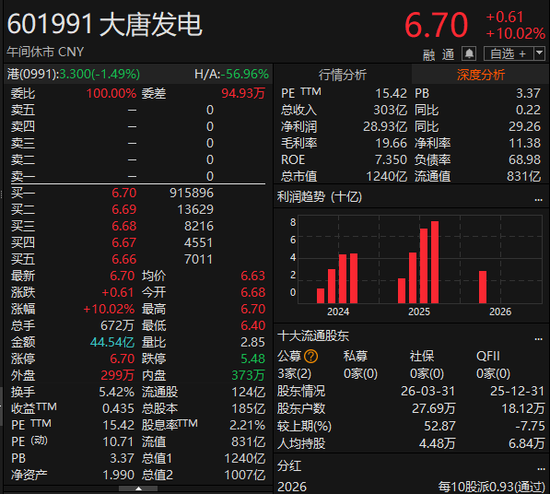The height and width of the screenshot is (494, 550).
Task: Click the tallest 2025 profit bar
Action: pyautogui.click(x=435, y=262)
